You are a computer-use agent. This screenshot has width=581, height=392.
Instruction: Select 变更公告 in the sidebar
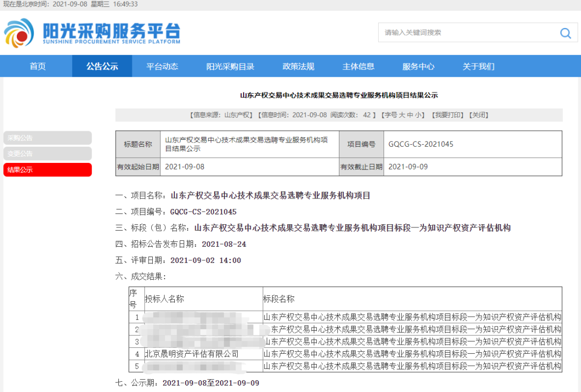(47, 153)
